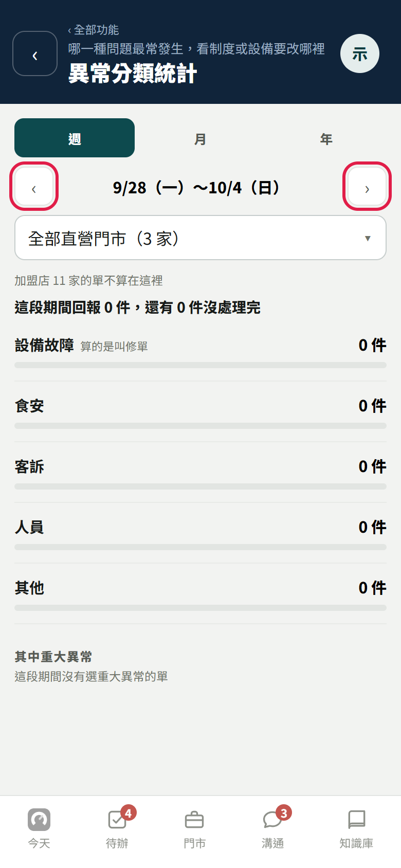Image resolution: width=401 pixels, height=868 pixels.
Task: Select the 設備故障 category row
Action: tap(200, 352)
